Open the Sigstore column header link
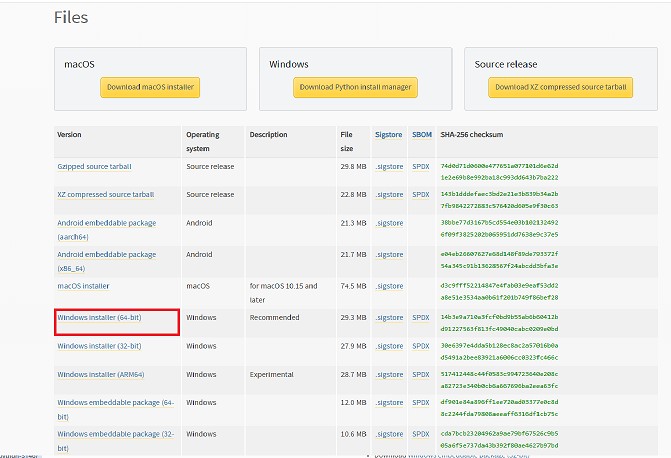The height and width of the screenshot is (458, 671). point(389,134)
